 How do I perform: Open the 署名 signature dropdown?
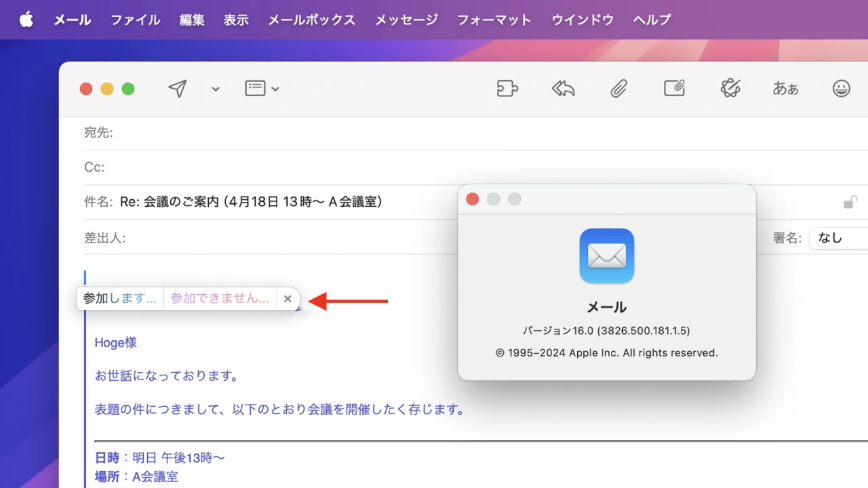click(838, 238)
